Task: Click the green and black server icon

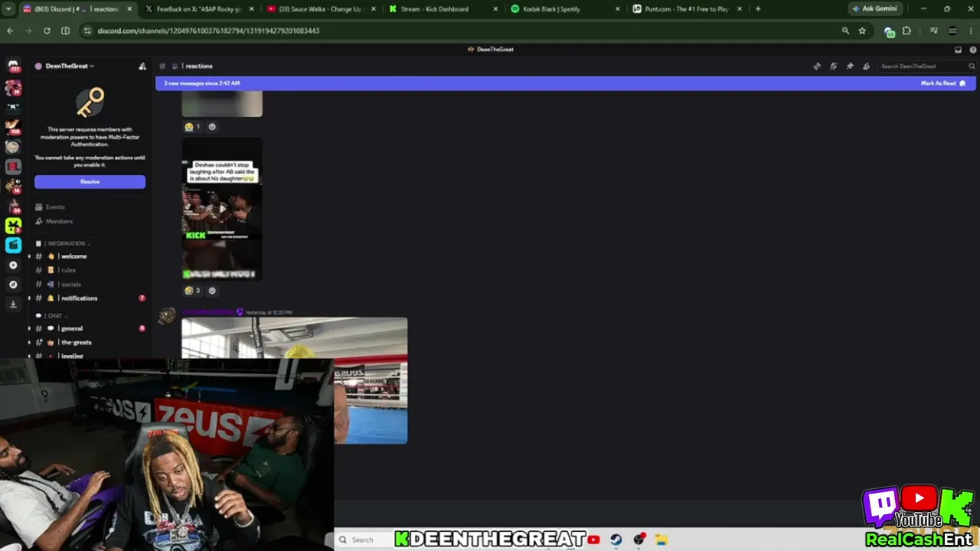Action: click(x=13, y=226)
